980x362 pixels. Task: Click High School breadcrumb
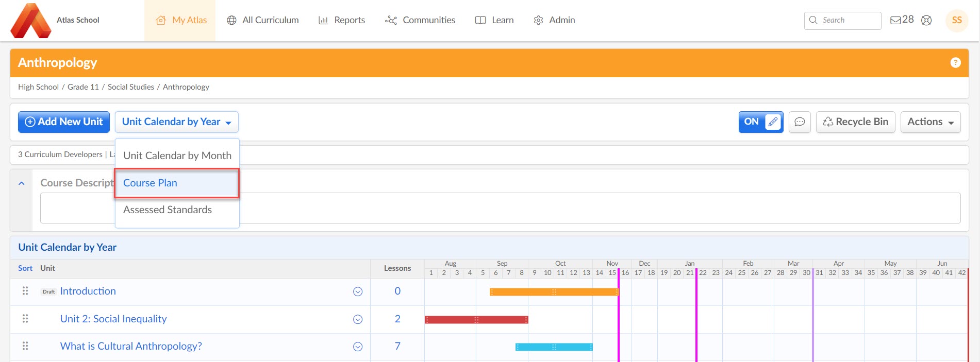point(38,87)
